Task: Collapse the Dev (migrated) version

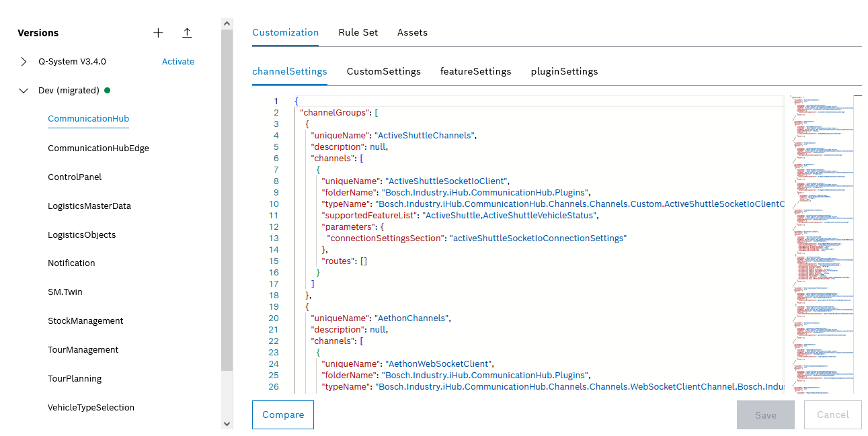Action: (x=24, y=91)
